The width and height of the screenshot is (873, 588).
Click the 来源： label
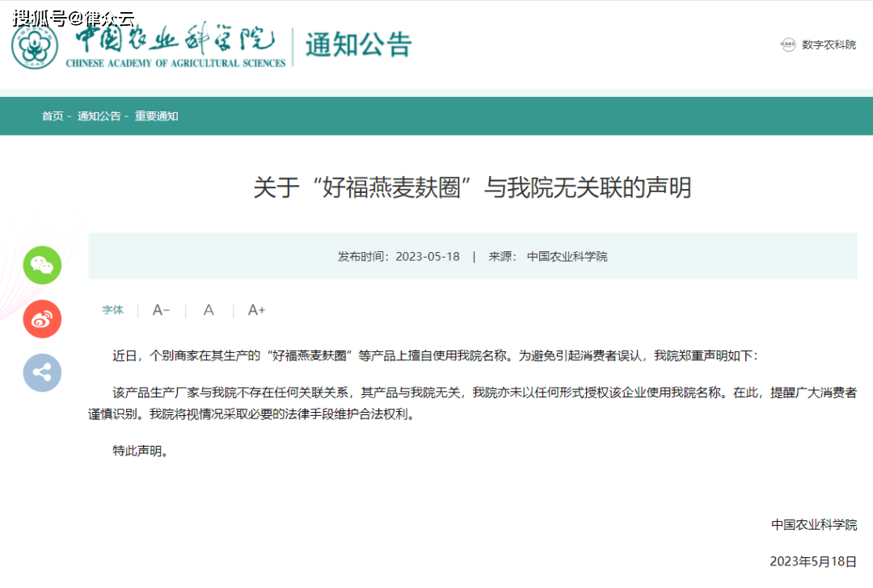click(x=503, y=257)
